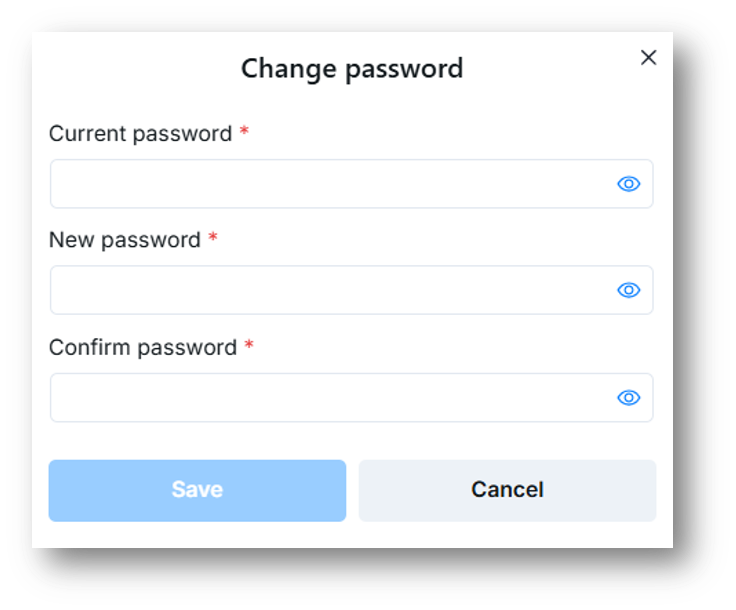Image resolution: width=736 pixels, height=610 pixels.
Task: Dismiss the dialog with the X icon
Action: click(648, 58)
